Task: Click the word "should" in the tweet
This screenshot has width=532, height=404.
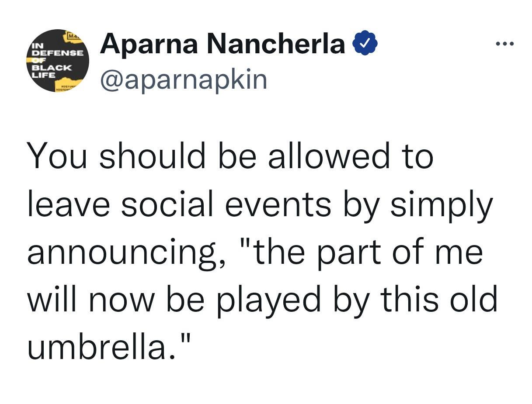Action: tap(152, 156)
